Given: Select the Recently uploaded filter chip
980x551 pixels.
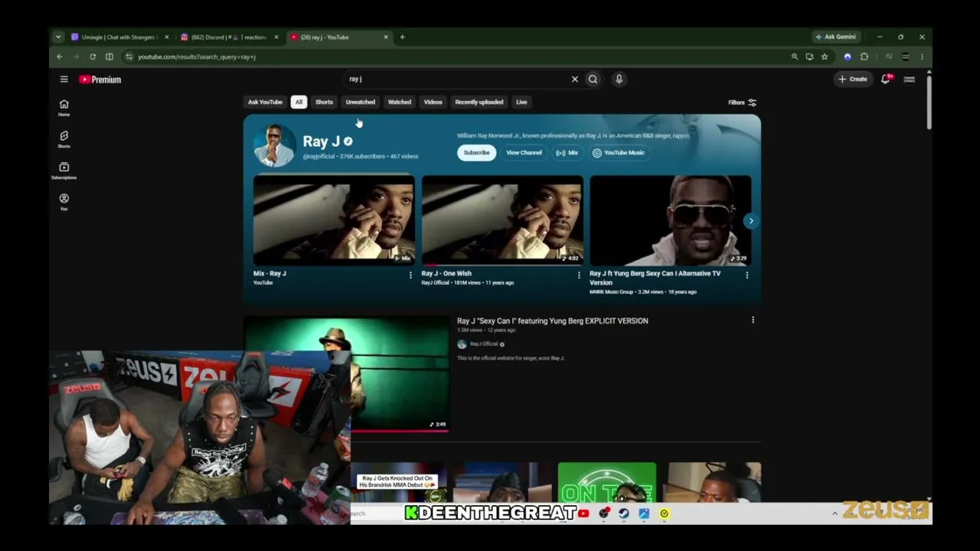Looking at the screenshot, I should click(x=479, y=102).
